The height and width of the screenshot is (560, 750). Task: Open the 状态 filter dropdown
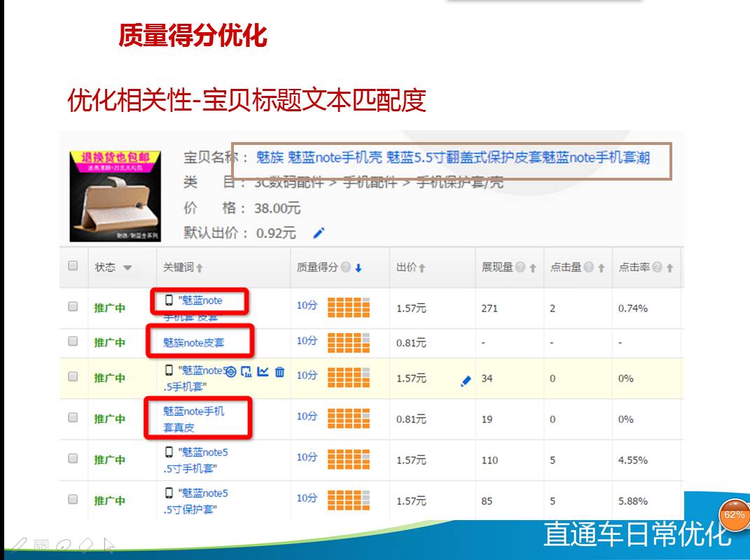click(127, 268)
